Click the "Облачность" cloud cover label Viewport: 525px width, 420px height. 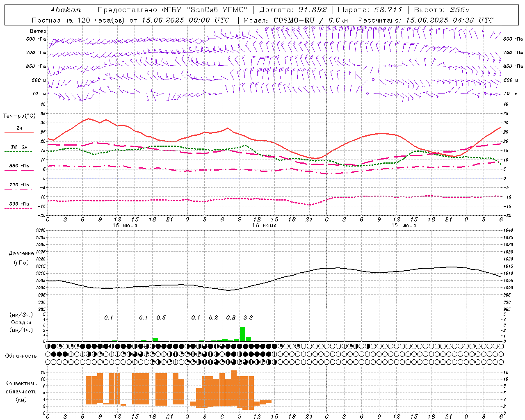click(21, 356)
